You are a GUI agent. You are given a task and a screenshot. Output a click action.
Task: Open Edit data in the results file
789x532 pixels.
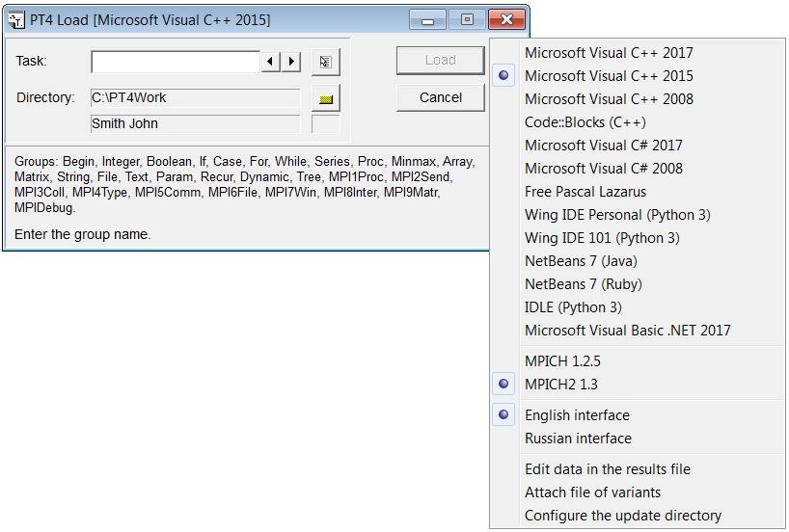coord(637,469)
